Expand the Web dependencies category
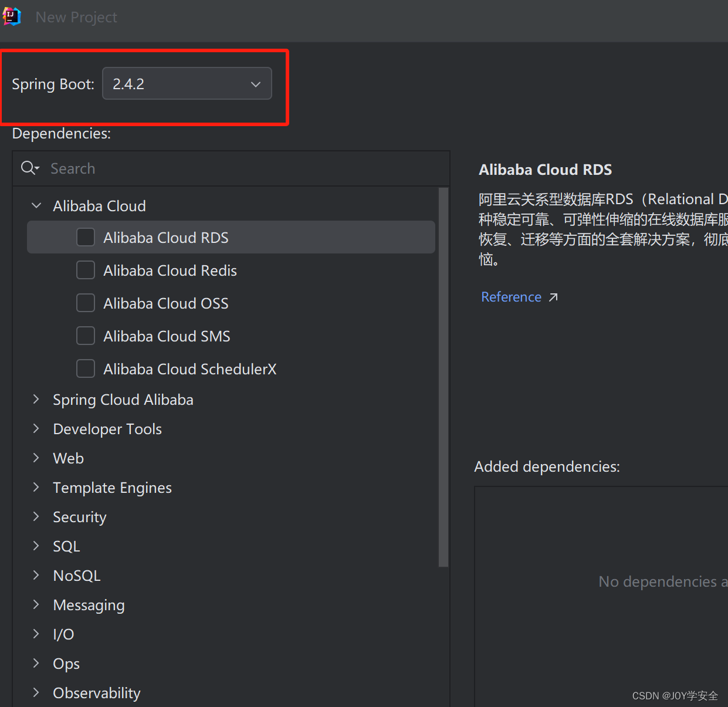 [36, 458]
